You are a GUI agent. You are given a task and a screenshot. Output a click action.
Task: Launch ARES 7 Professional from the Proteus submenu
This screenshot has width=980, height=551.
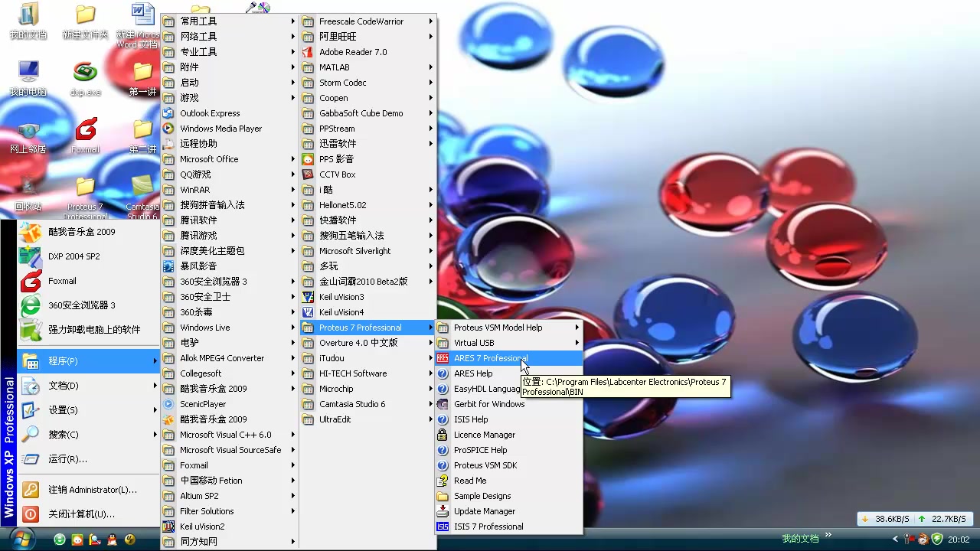(x=509, y=358)
